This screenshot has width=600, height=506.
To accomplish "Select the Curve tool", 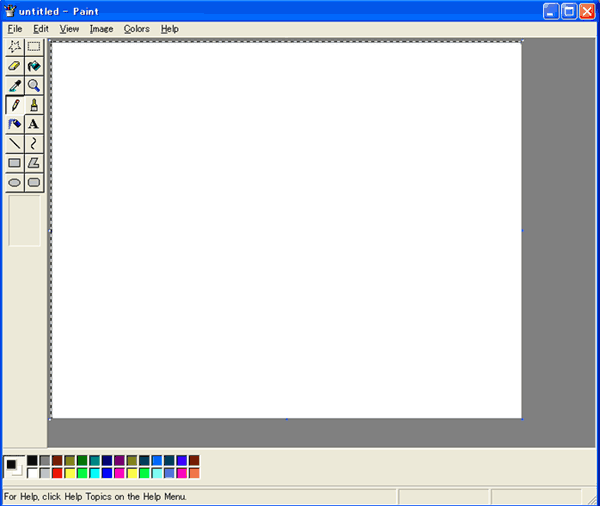I will pos(34,144).
